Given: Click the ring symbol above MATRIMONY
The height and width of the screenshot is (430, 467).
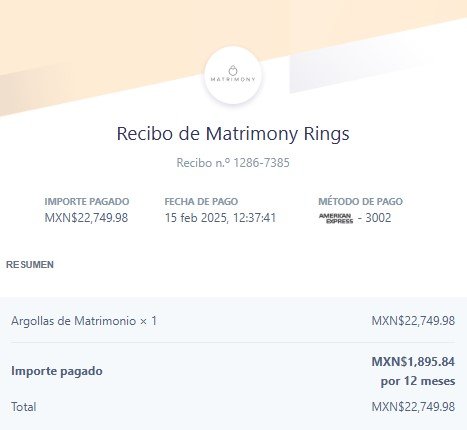Looking at the screenshot, I should (233, 70).
